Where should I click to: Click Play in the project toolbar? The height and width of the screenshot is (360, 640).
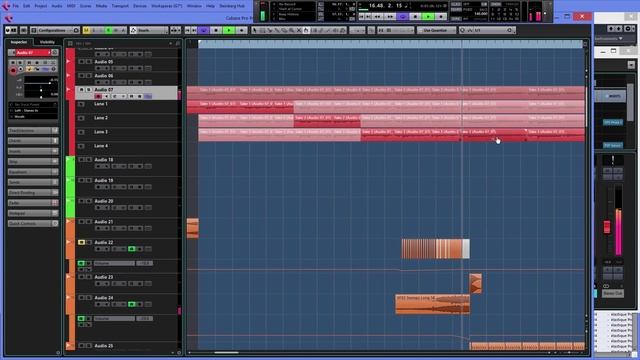coord(229,30)
